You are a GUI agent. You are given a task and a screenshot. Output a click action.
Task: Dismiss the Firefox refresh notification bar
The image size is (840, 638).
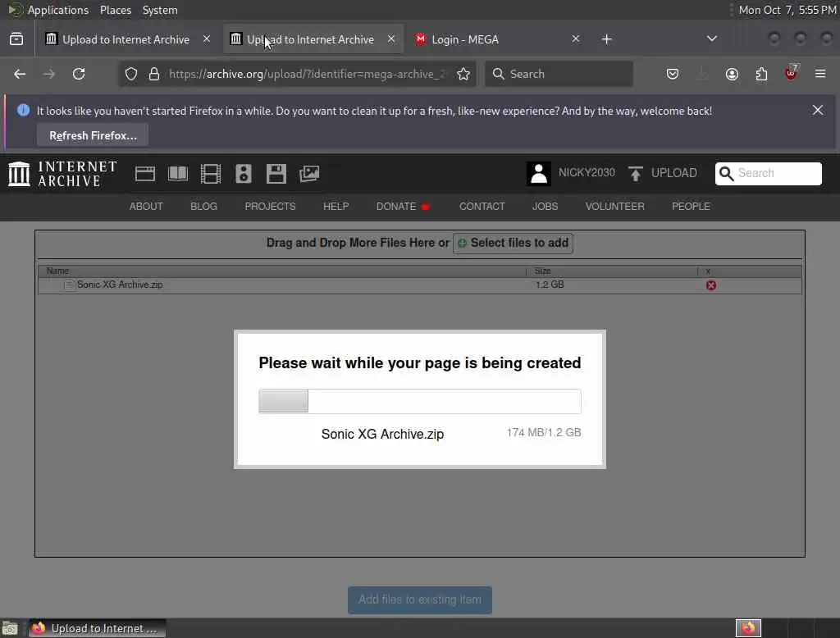818,111
